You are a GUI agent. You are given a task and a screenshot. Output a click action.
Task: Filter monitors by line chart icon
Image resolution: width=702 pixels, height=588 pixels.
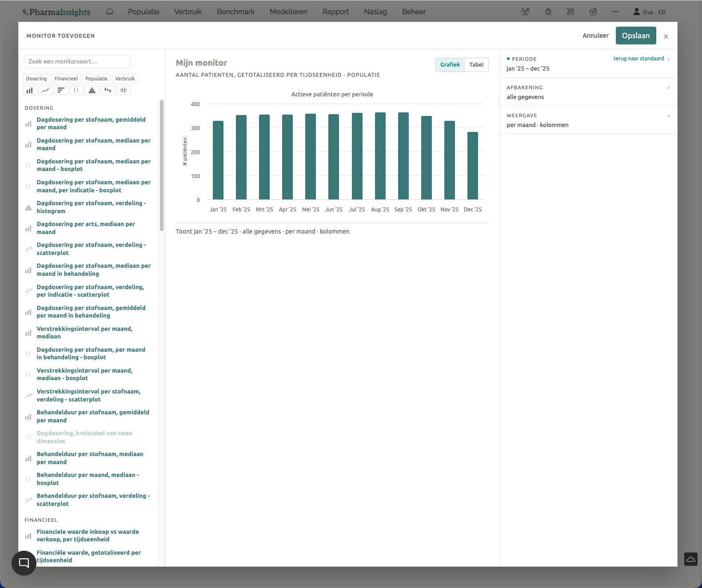(45, 90)
